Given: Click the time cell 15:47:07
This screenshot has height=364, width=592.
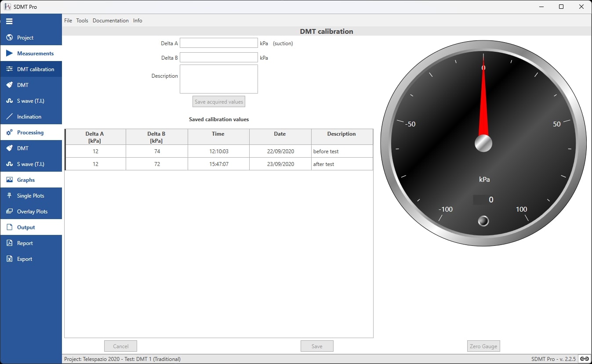Looking at the screenshot, I should click(x=218, y=164).
